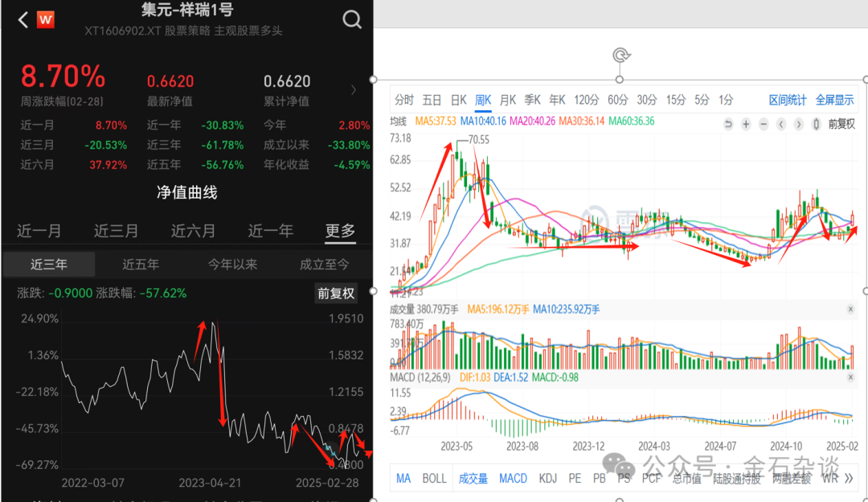Select 近六月 net value range

[193, 231]
